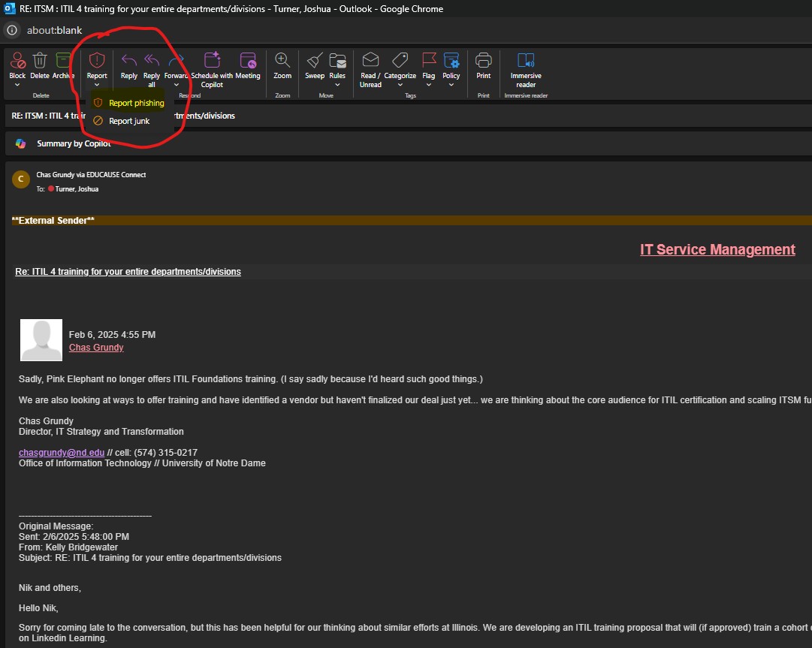
Task: Click the recipient Turner, Joshua
Action: (77, 189)
